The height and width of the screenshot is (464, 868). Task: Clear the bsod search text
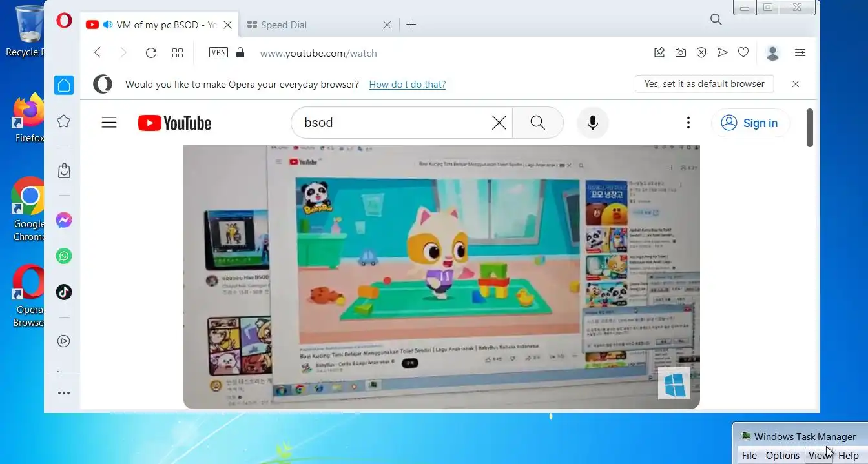tap(499, 123)
